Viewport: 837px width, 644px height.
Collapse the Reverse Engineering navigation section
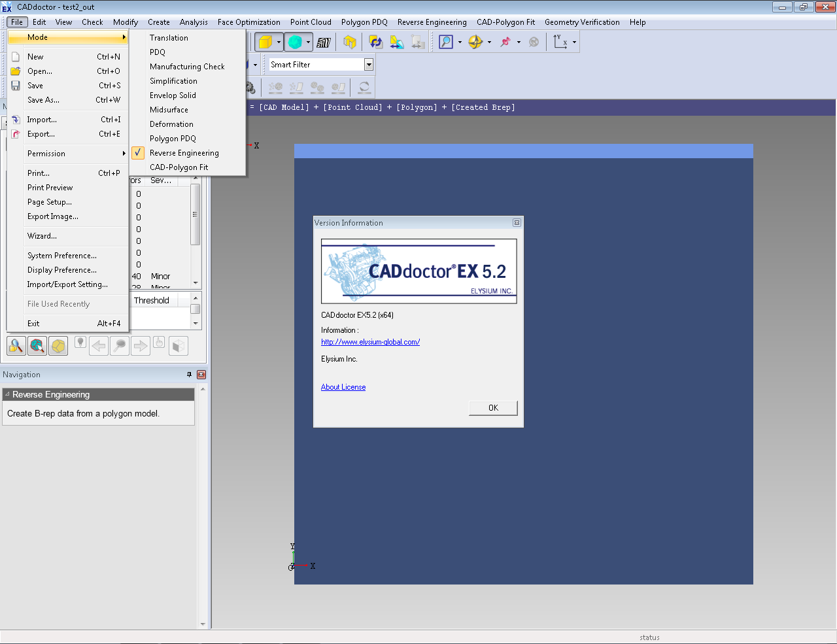(x=7, y=394)
